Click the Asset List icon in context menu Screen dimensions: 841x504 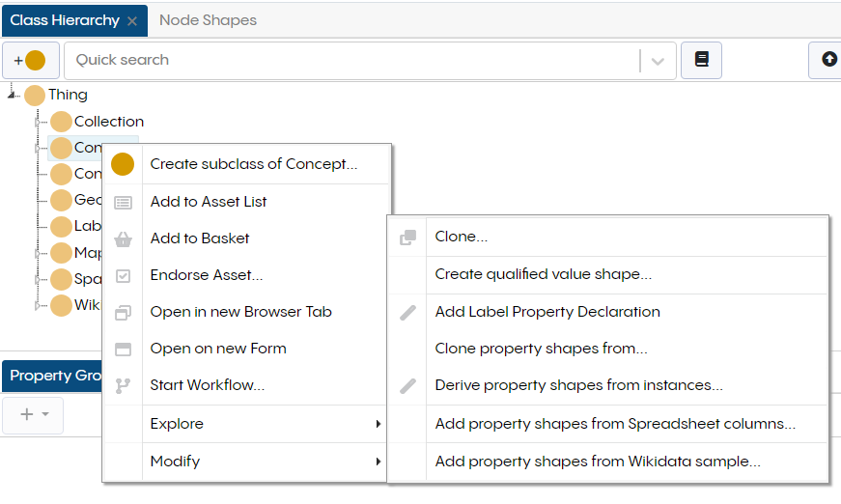click(x=123, y=203)
